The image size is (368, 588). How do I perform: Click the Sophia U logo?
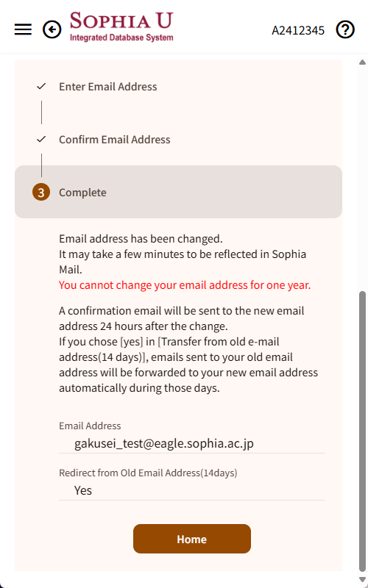(x=121, y=26)
